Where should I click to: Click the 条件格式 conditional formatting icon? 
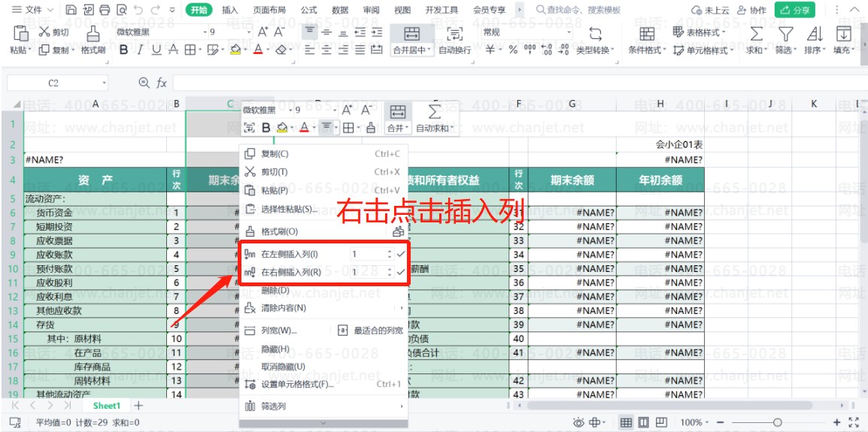click(x=647, y=35)
